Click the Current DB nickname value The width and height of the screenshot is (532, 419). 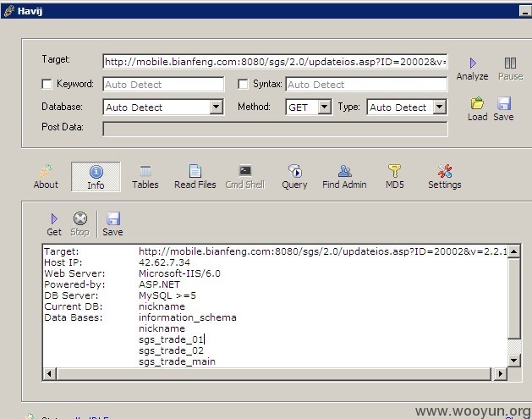[162, 306]
